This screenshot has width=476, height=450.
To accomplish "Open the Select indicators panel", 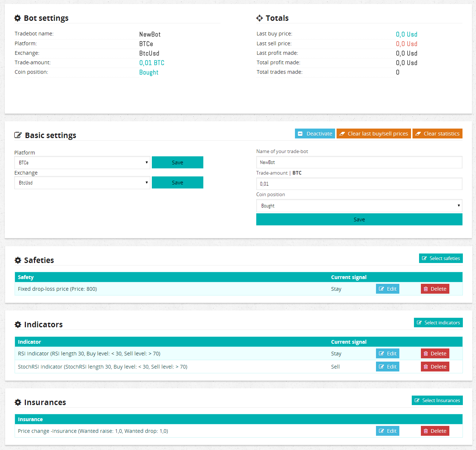I will point(438,323).
